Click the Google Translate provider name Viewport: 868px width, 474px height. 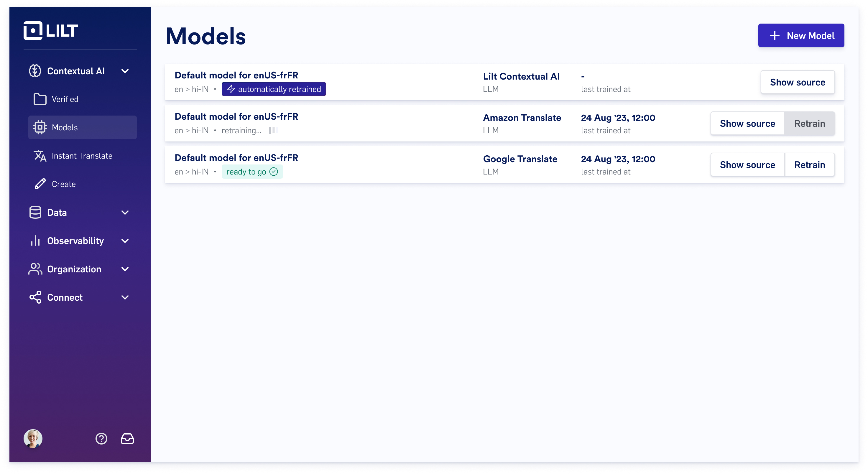click(520, 159)
